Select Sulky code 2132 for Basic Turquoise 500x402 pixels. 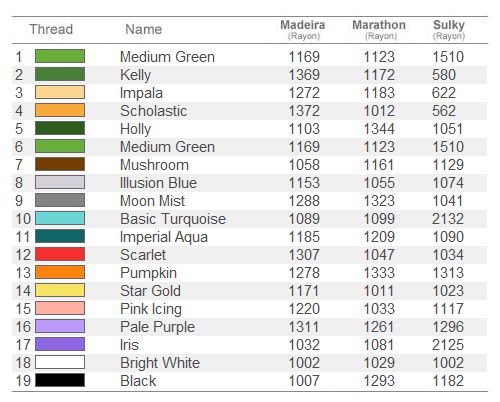(448, 219)
